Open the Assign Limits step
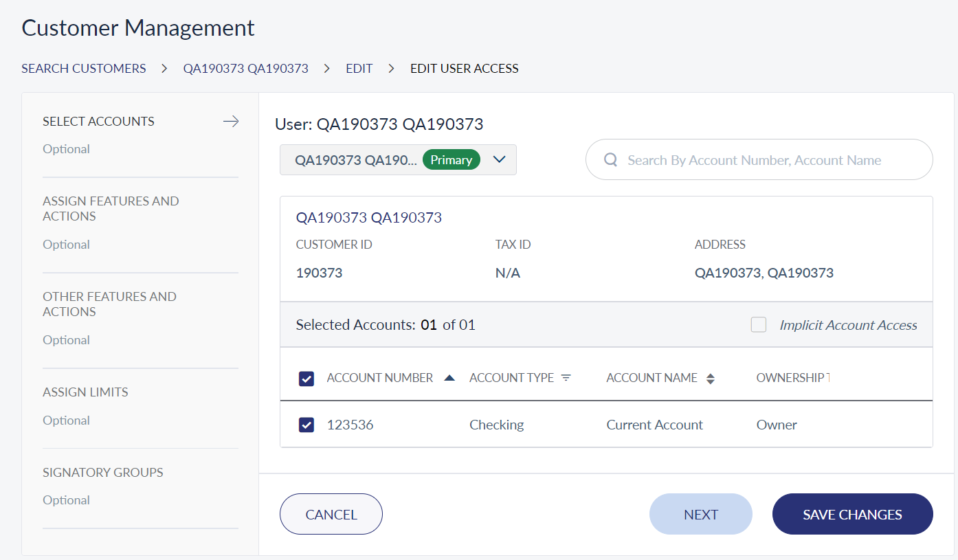Viewport: 958px width, 560px height. click(85, 392)
